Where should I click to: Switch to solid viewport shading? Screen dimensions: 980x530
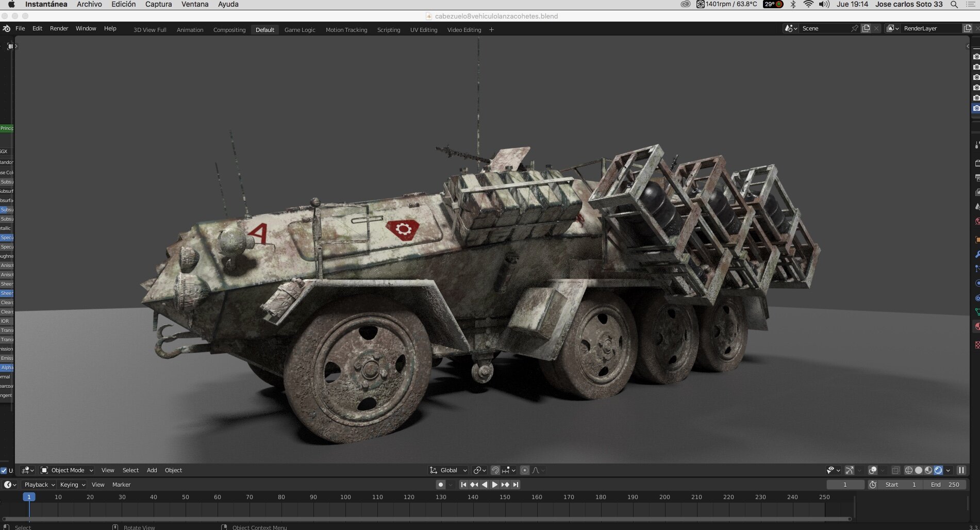(x=919, y=470)
